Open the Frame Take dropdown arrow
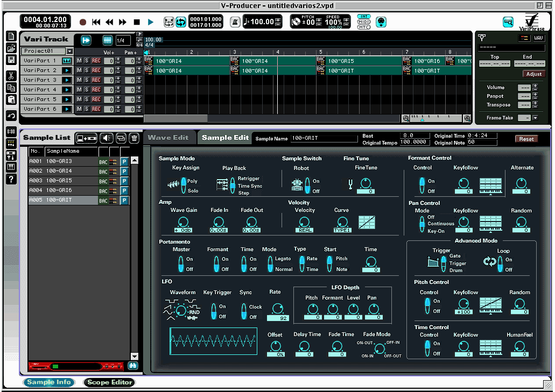 point(535,118)
